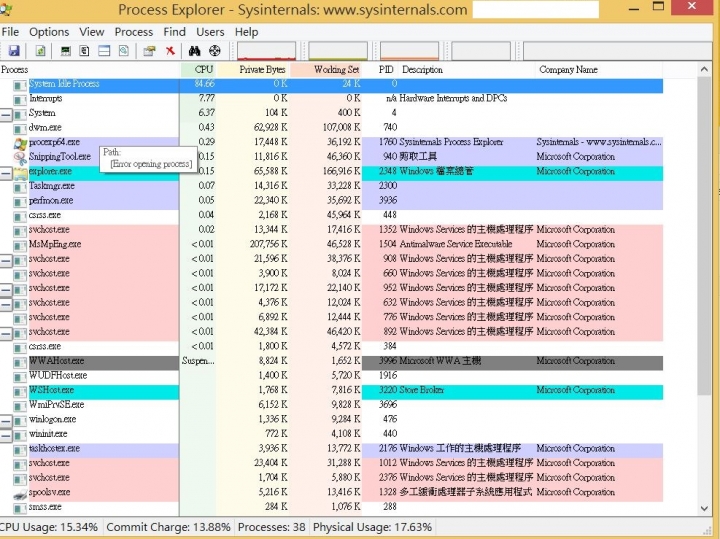The width and height of the screenshot is (720, 539).
Task: Click the icon beside WWAHost.exe
Action: pos(20,363)
